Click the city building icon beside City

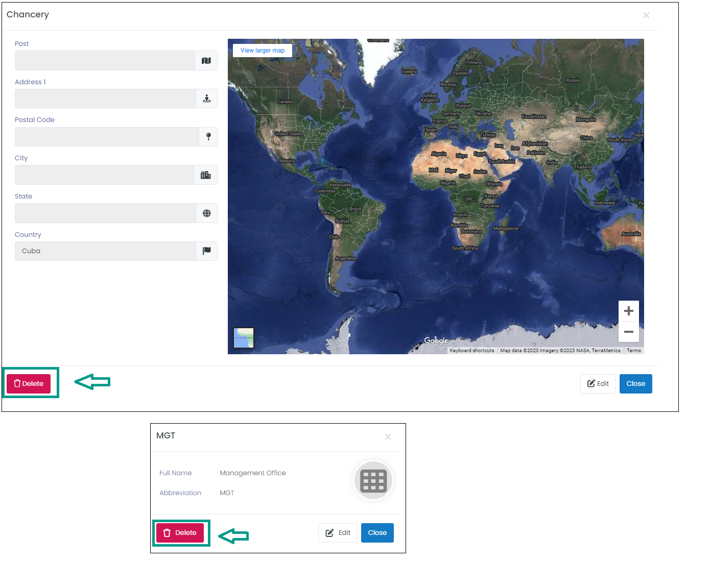[206, 175]
